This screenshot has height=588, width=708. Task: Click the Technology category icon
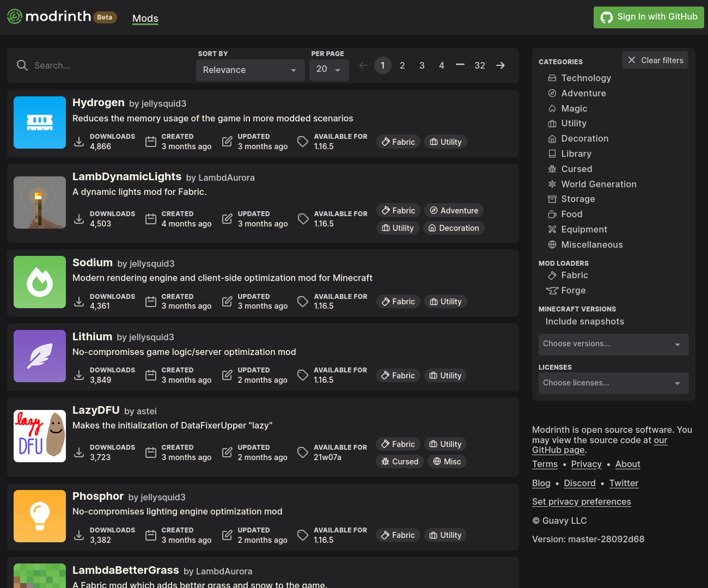552,78
